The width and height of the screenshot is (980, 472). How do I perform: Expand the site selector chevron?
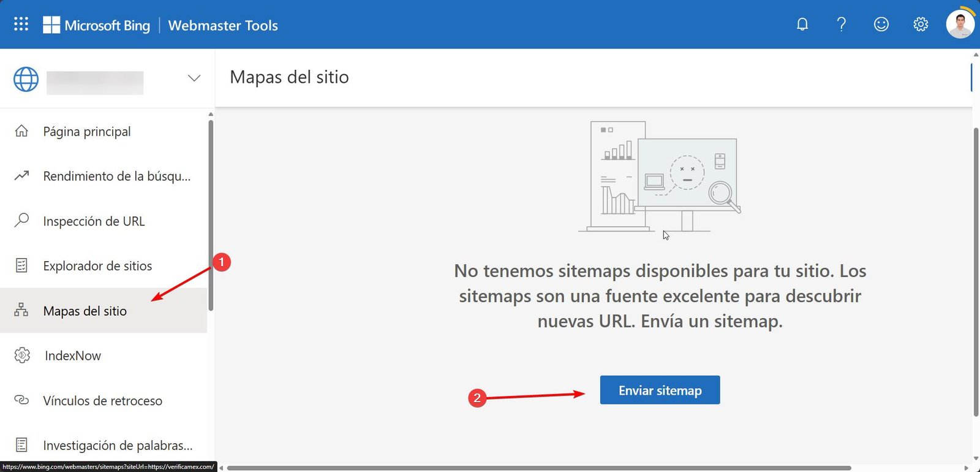(194, 78)
